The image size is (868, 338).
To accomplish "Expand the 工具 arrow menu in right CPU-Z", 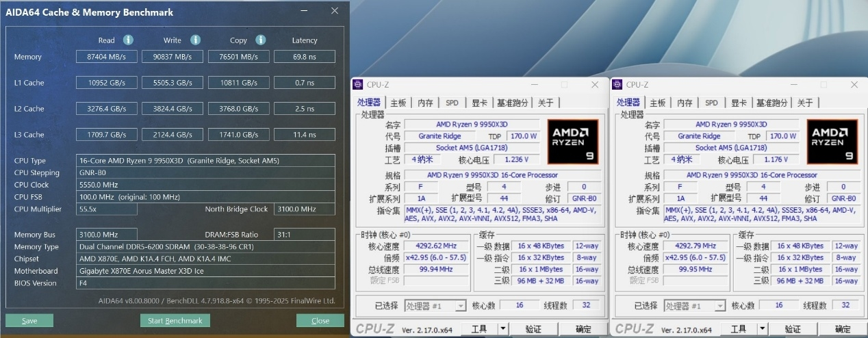I will 763,329.
